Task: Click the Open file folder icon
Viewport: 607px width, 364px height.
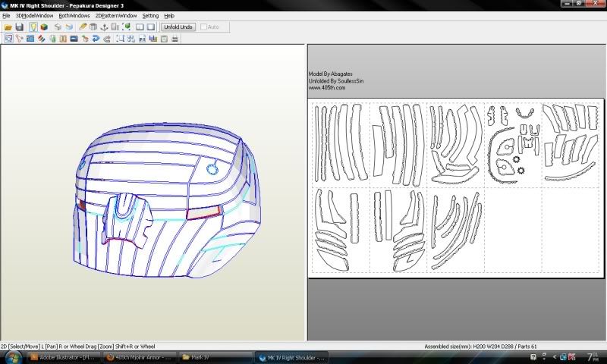Action: (8, 27)
